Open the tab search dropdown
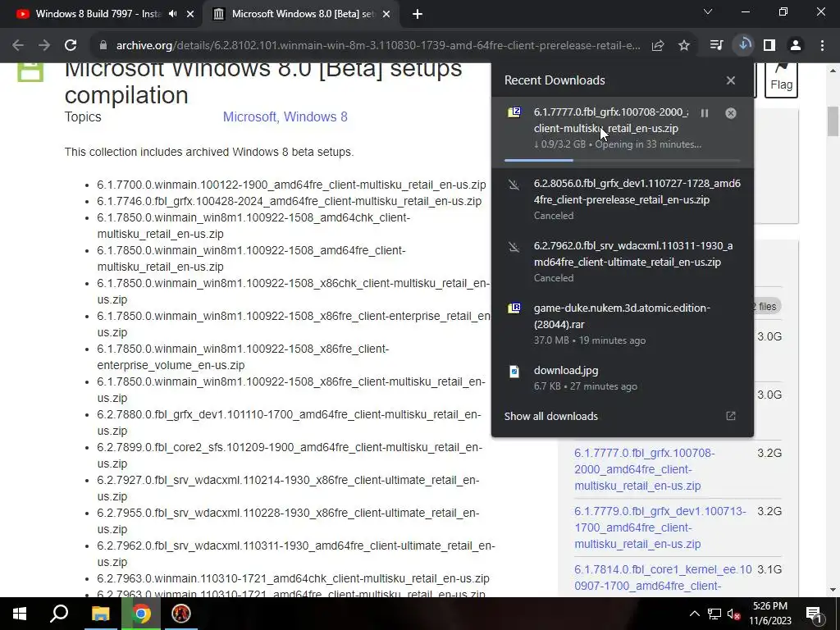This screenshot has height=630, width=840. tap(708, 11)
